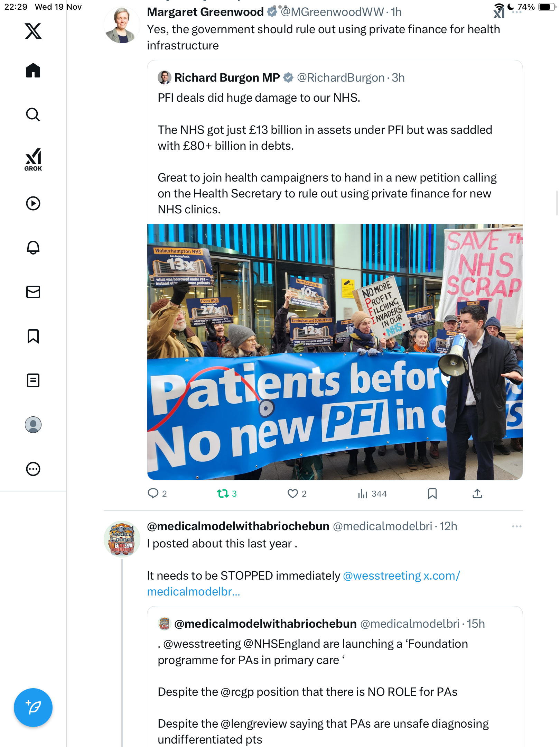Screen dimensions: 560x747
Task: Open Messages envelope icon
Action: (x=33, y=292)
